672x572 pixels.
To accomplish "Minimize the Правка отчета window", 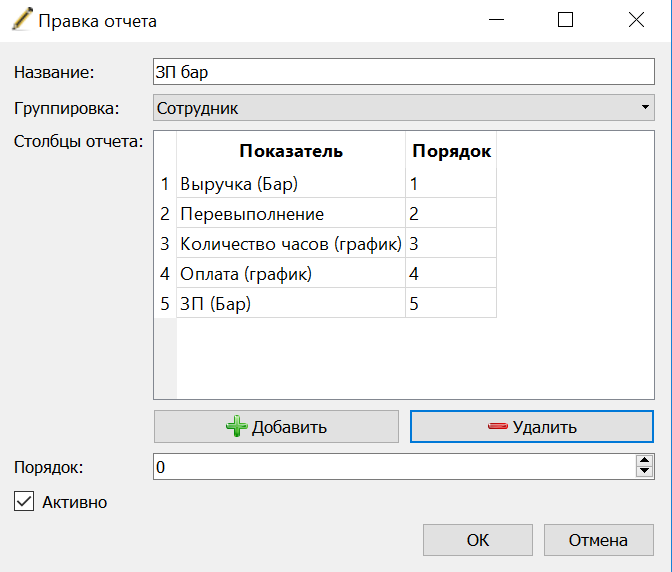I will click(496, 20).
